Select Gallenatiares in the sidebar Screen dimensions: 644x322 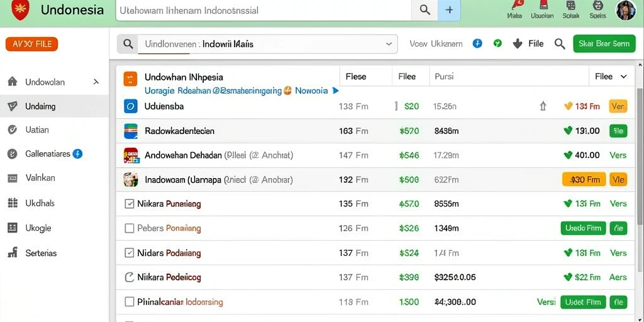54,154
